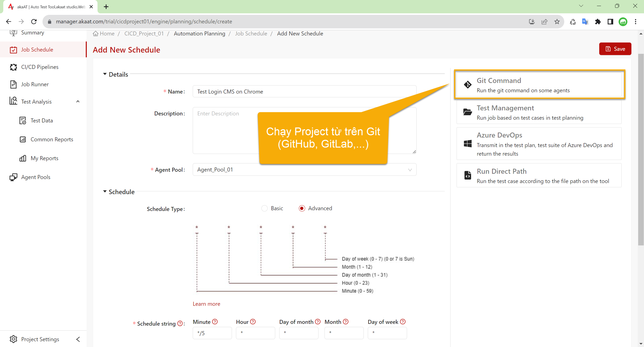Collapse the Schedule section
644x347 pixels.
click(x=105, y=192)
